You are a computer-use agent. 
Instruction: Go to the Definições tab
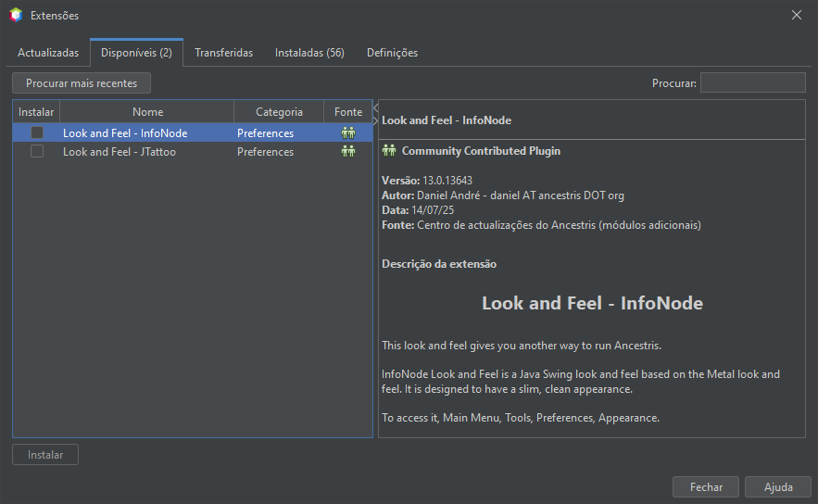coord(392,53)
